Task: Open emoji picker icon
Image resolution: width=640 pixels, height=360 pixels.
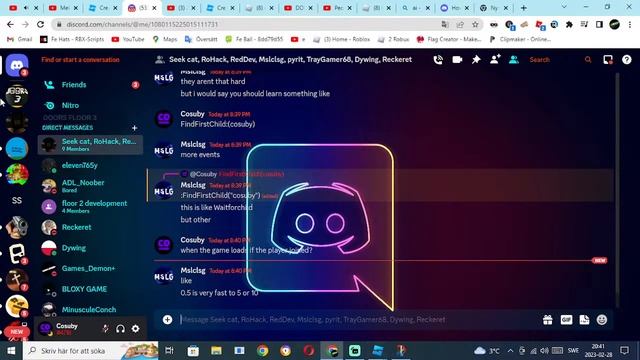Action: (602, 320)
